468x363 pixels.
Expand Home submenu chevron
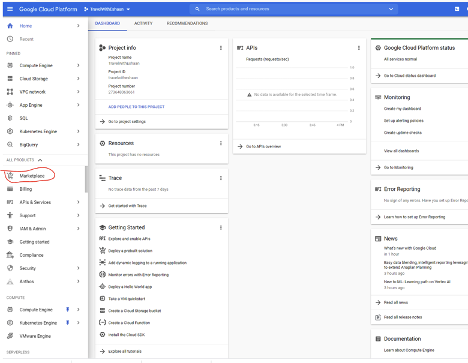(78, 26)
